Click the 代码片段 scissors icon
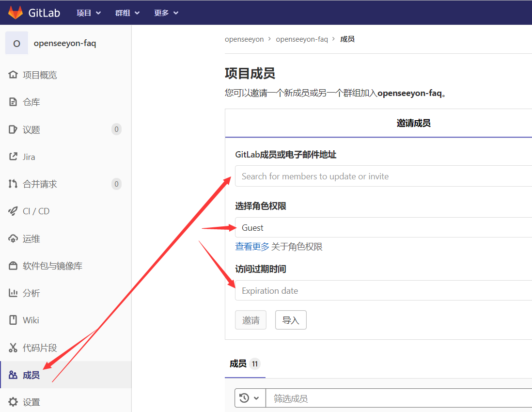Viewport: 532px width, 412px height. (x=13, y=348)
